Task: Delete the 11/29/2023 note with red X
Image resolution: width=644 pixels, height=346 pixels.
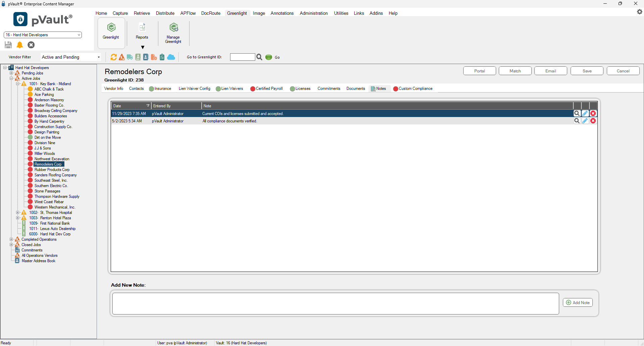Action: point(593,114)
